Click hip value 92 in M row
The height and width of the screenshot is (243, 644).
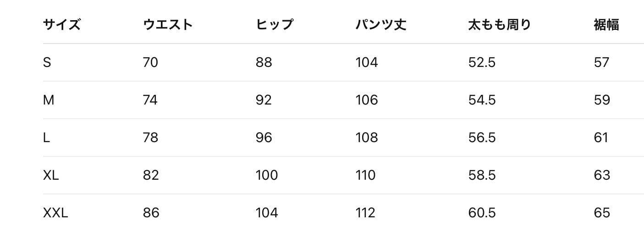tap(264, 100)
